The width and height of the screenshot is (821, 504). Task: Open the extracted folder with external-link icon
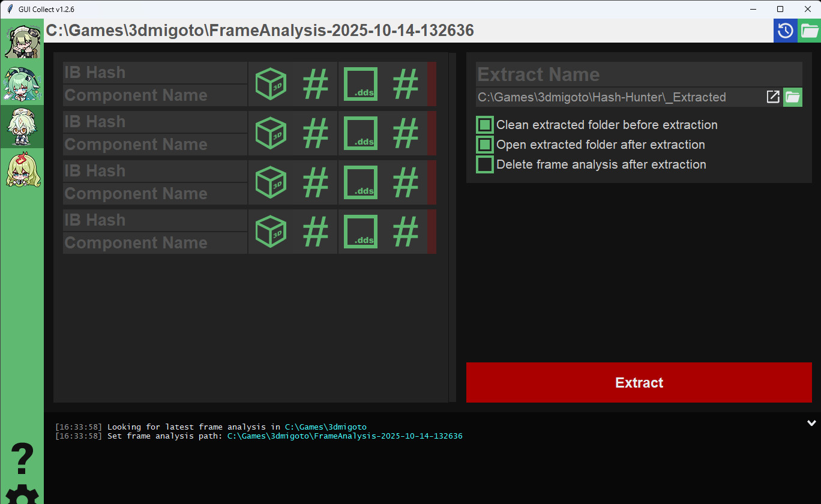pos(773,97)
